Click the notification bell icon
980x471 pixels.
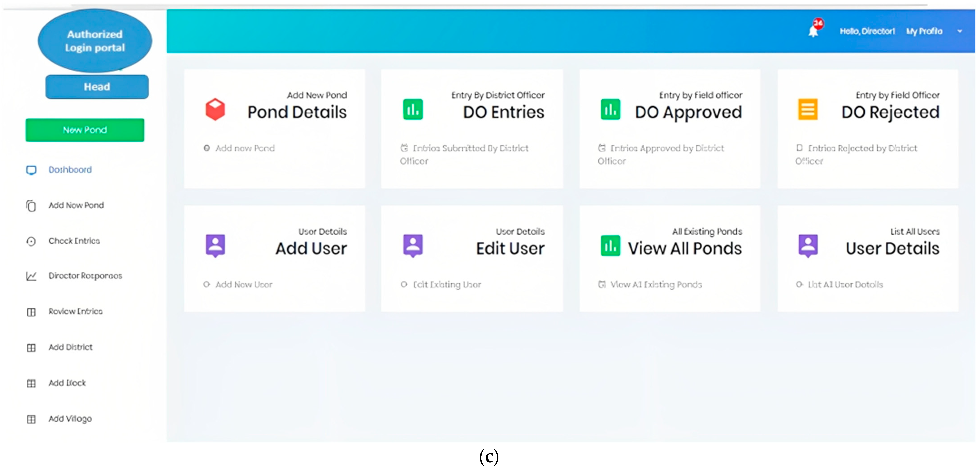[x=813, y=31]
